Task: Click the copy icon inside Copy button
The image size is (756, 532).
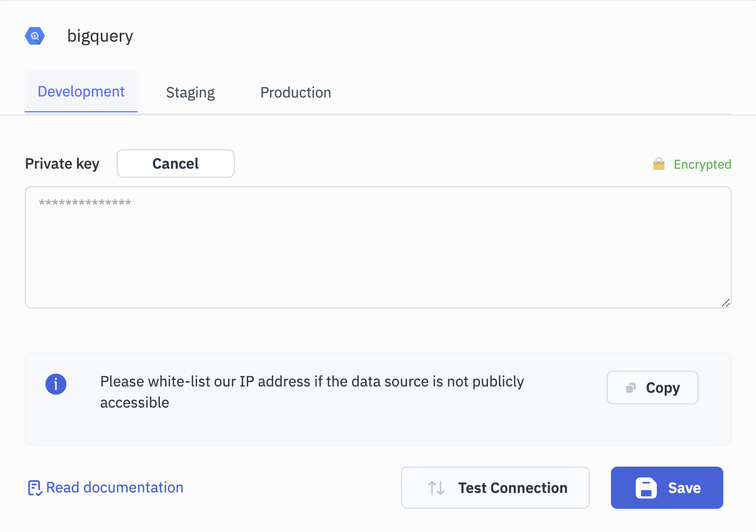Action: click(630, 388)
